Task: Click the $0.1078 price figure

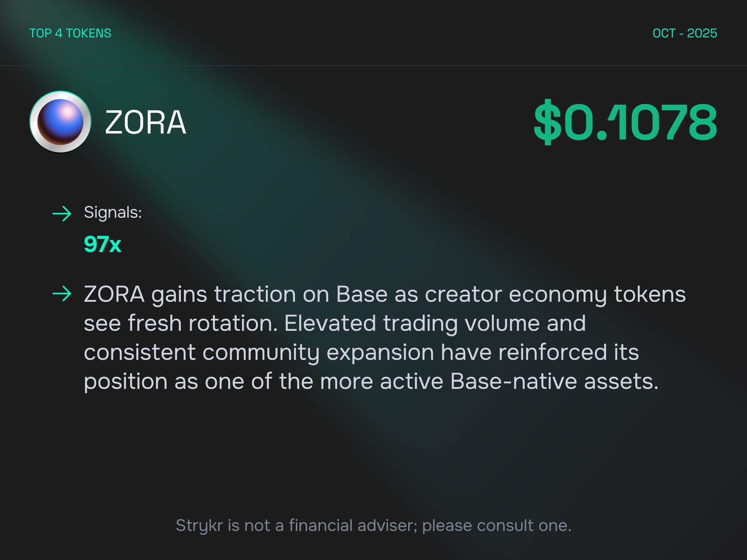Action: tap(625, 122)
